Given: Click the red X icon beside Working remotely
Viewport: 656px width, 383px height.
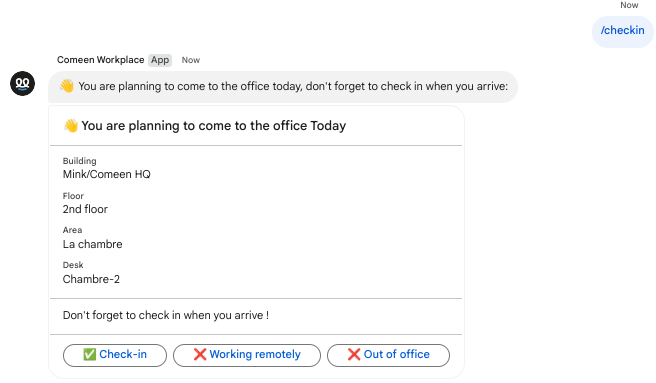Looking at the screenshot, I should pyautogui.click(x=200, y=355).
